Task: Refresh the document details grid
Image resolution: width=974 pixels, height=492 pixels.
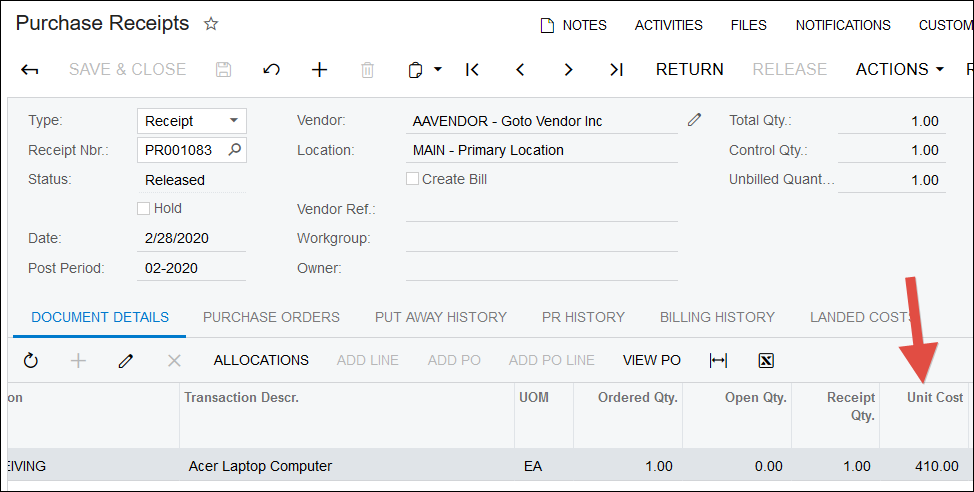Action: pos(31,360)
